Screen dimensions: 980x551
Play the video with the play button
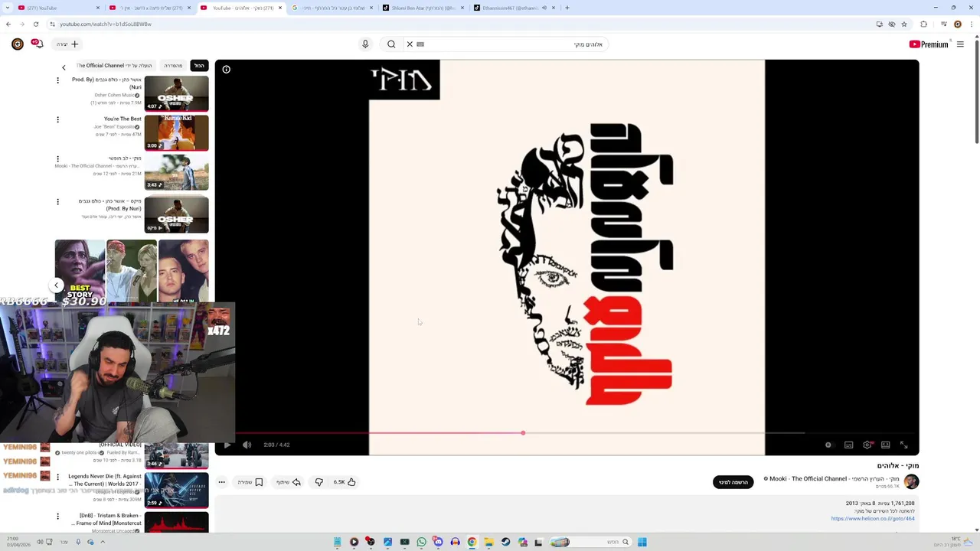click(x=227, y=445)
